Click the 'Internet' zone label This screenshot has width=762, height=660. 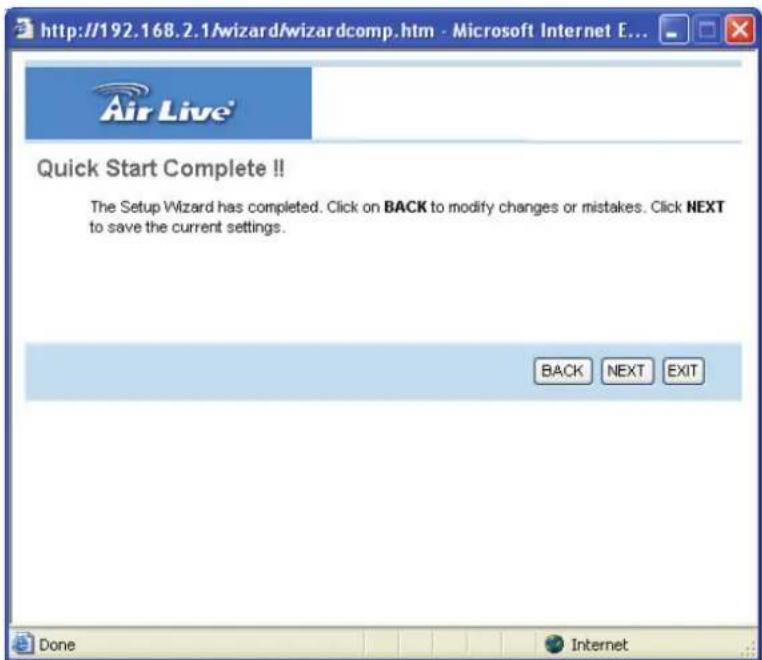(599, 645)
